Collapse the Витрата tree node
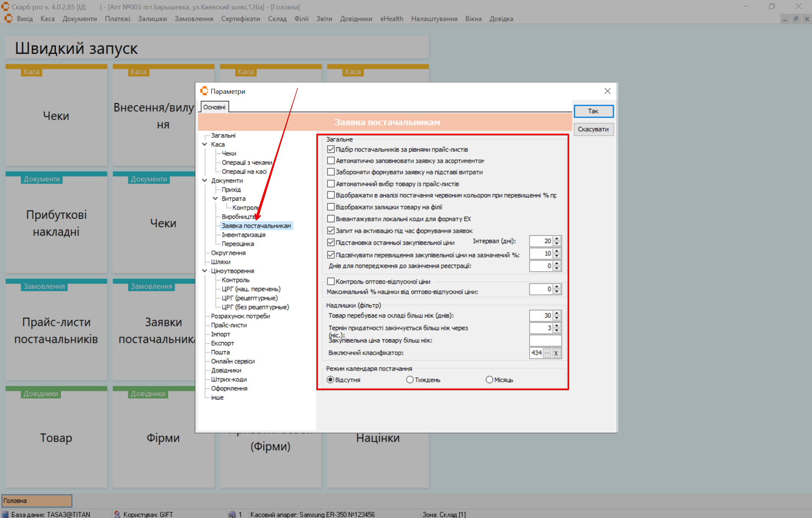The image size is (812, 518). pyautogui.click(x=215, y=198)
